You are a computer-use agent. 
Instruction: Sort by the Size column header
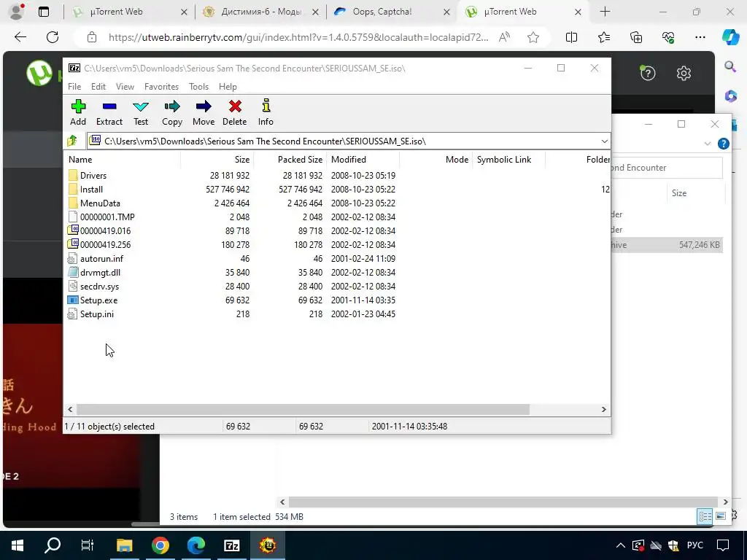(217, 160)
